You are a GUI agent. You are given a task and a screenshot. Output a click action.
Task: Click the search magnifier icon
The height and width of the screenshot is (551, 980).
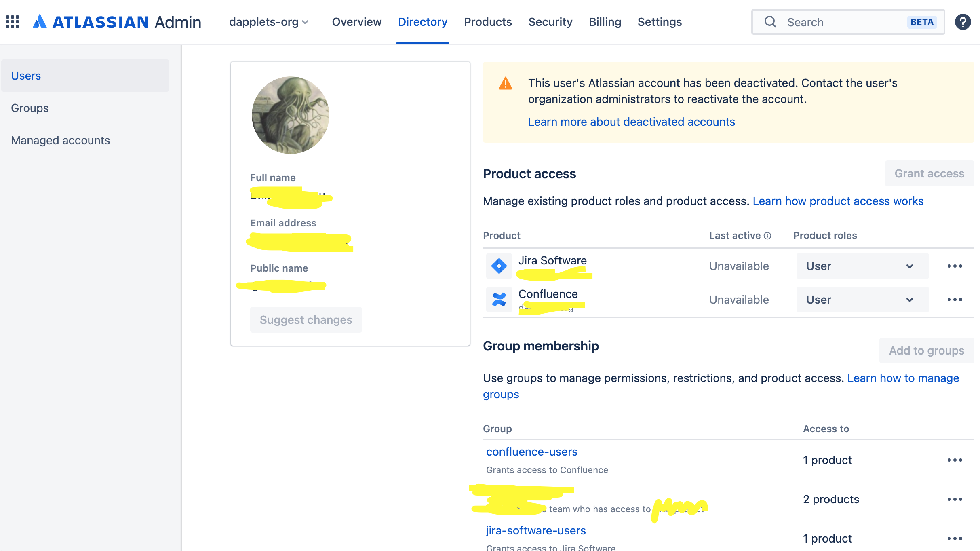click(x=770, y=22)
